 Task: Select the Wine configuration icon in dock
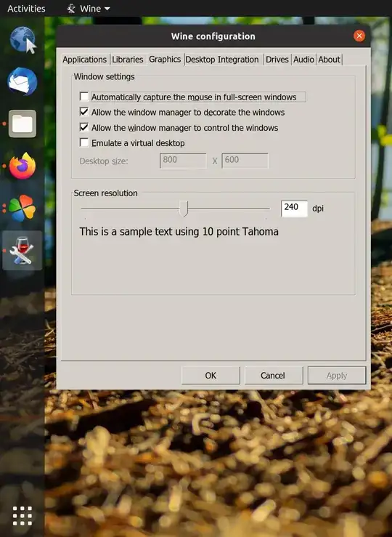coord(23,251)
